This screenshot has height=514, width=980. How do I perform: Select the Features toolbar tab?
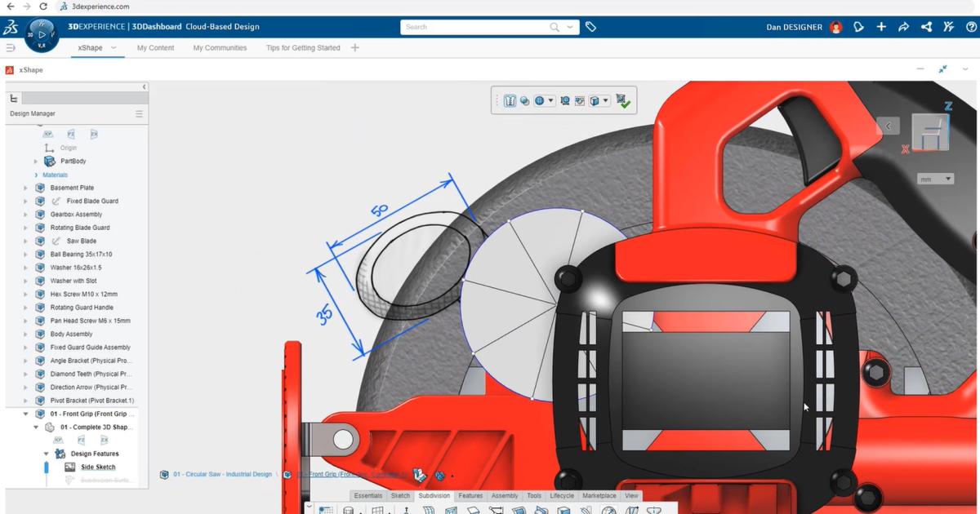(x=470, y=496)
